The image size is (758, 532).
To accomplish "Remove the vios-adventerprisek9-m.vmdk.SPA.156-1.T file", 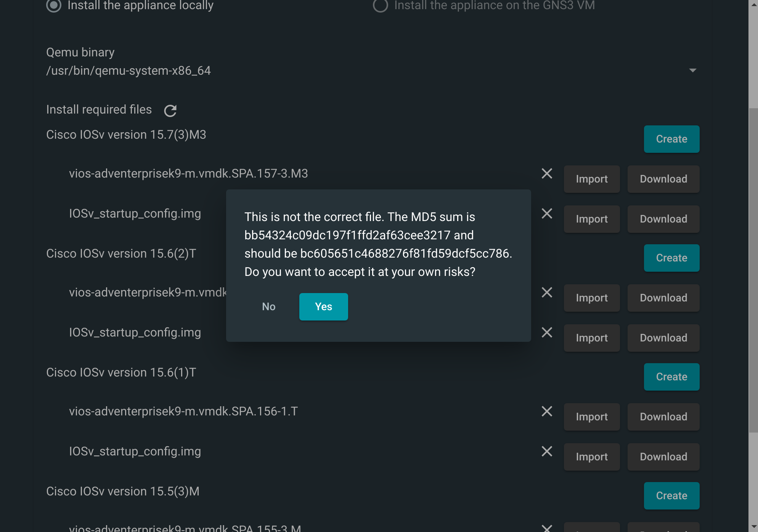I will [547, 411].
